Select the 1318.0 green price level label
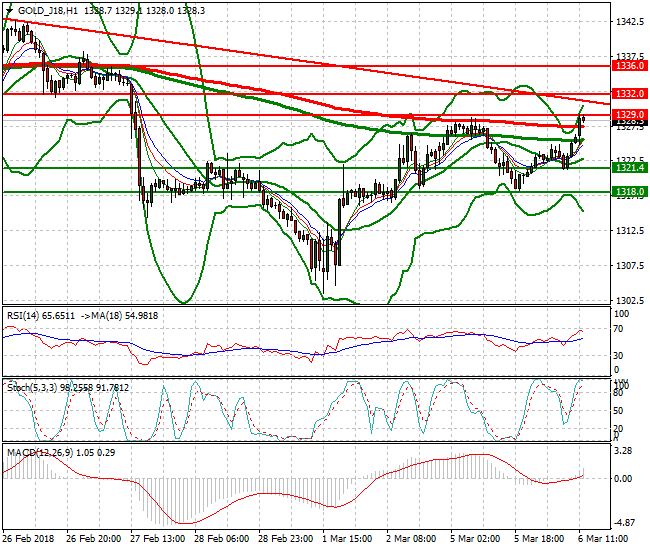This screenshot has width=650, height=550. tap(630, 191)
